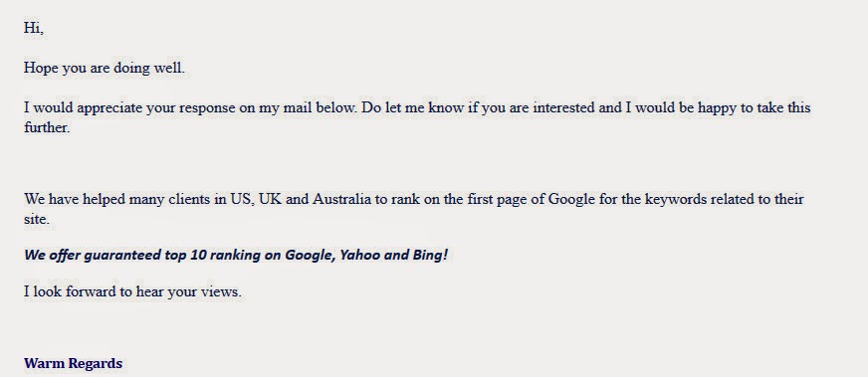Click the bold italic text "We offer guaranteed"
Image resolution: width=868 pixels, height=377 pixels.
(x=93, y=256)
